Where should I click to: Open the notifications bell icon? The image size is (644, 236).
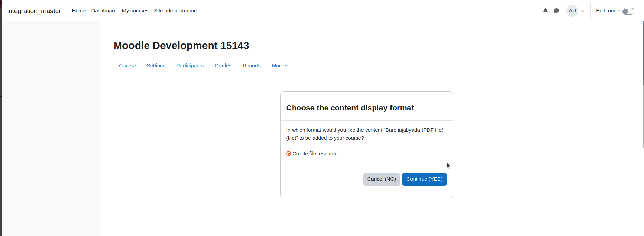pyautogui.click(x=545, y=11)
